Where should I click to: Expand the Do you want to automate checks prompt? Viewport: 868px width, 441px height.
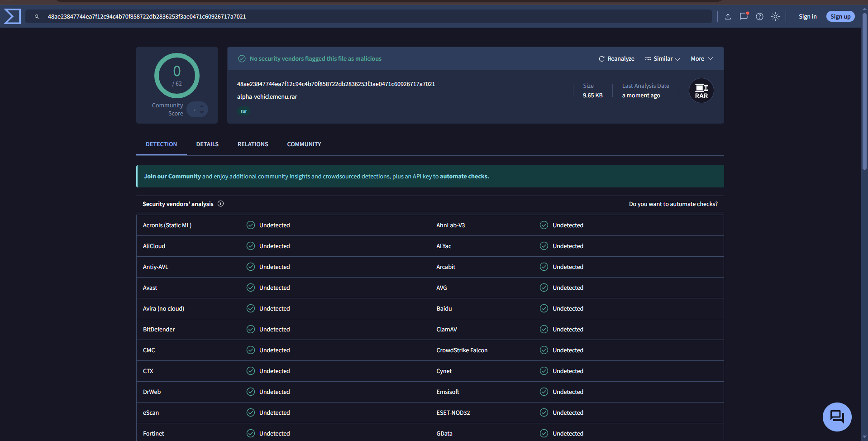tap(673, 204)
